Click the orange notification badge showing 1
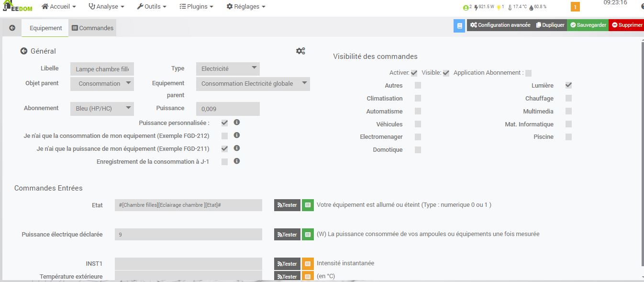The width and height of the screenshot is (644, 282). pyautogui.click(x=575, y=7)
